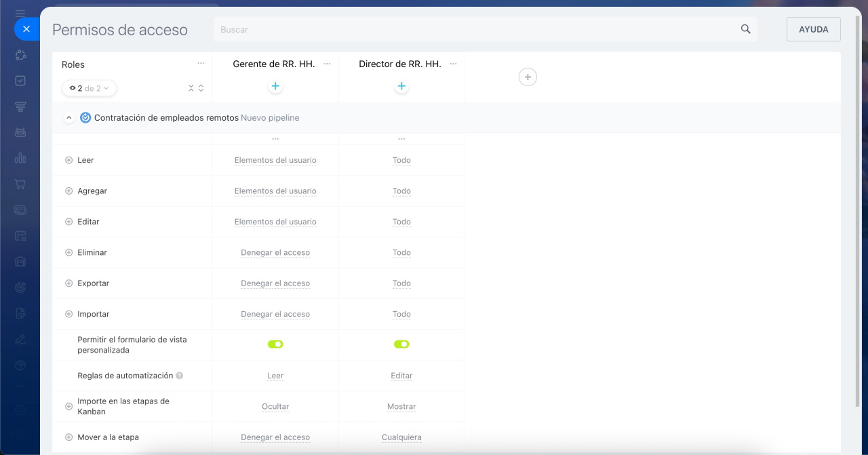Change Exportar permission for Director de RR. HH.
This screenshot has width=868, height=455.
click(401, 283)
